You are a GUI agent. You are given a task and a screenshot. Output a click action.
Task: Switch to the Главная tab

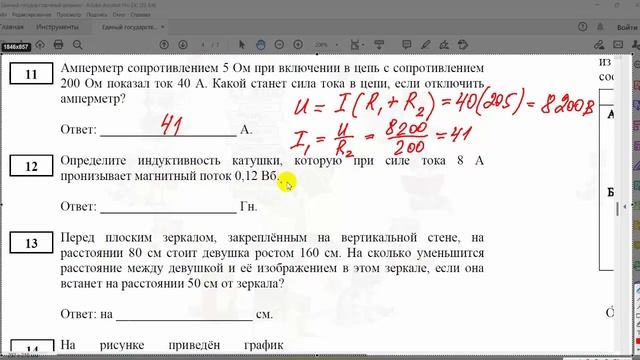[11, 27]
